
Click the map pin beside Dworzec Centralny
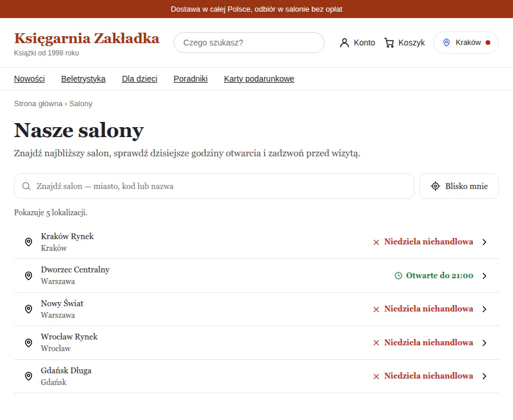click(29, 276)
